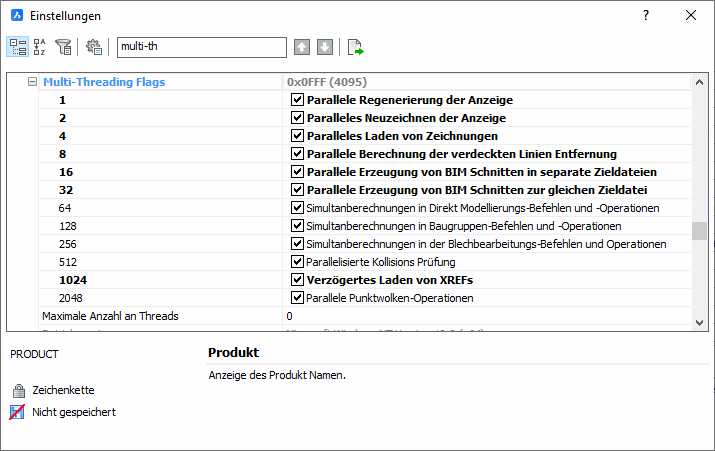The image size is (715, 451).
Task: Jump to next search result arrow
Action: tap(325, 47)
